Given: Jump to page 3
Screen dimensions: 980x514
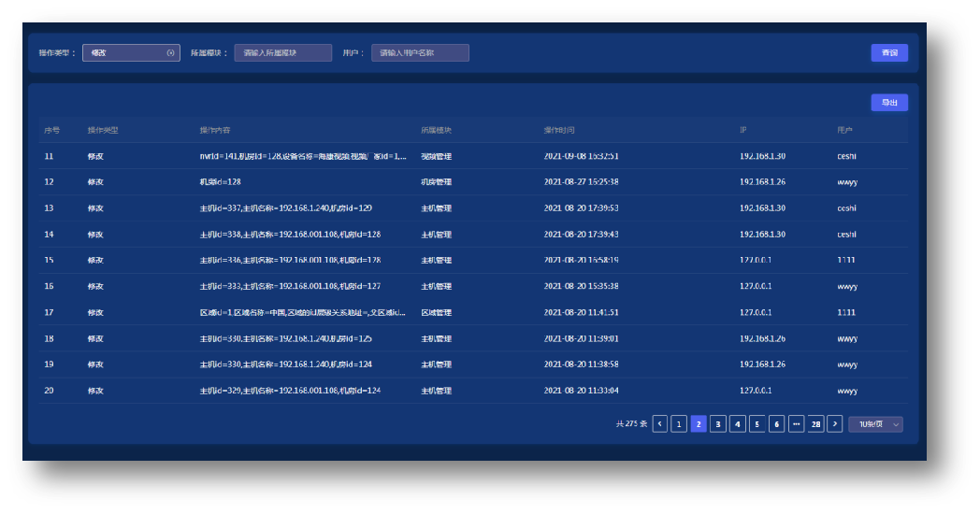Looking at the screenshot, I should [718, 424].
